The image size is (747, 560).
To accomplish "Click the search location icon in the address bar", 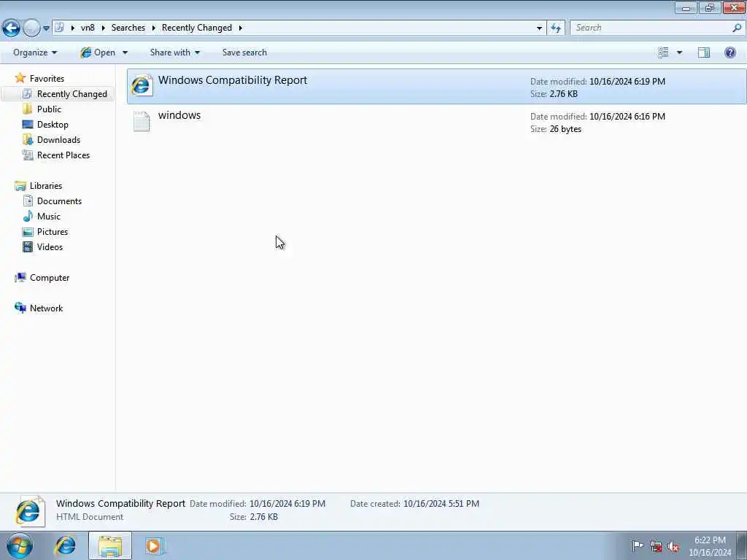I will [60, 28].
